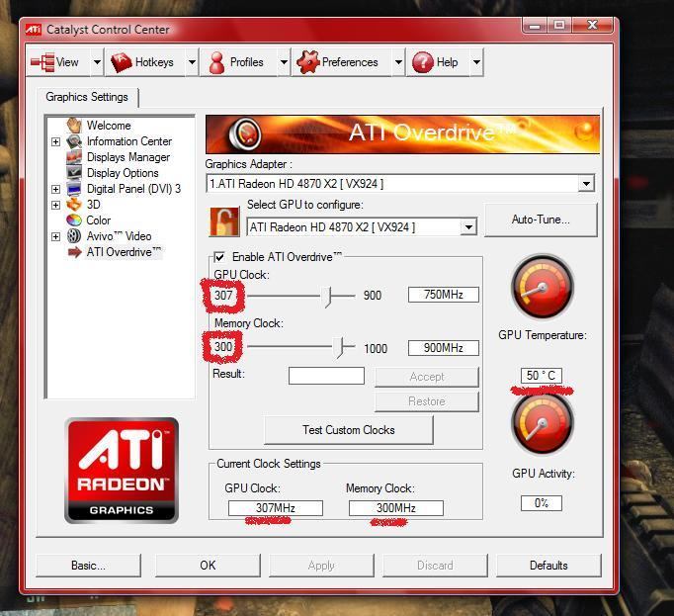The width and height of the screenshot is (674, 616).
Task: Click the Avivo Video film reel icon
Action: coord(74,235)
